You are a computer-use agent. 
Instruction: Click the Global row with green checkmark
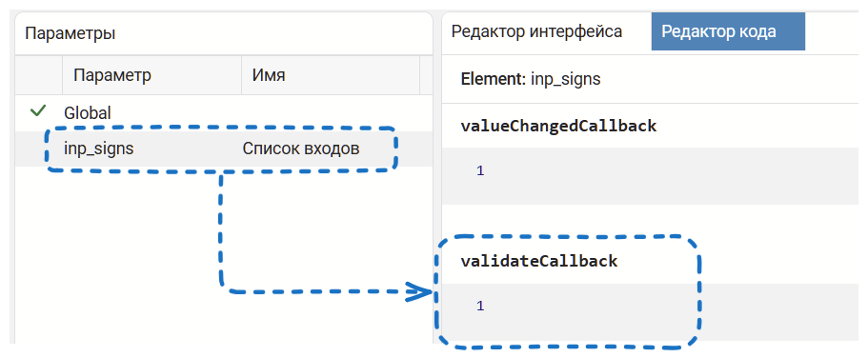click(223, 113)
